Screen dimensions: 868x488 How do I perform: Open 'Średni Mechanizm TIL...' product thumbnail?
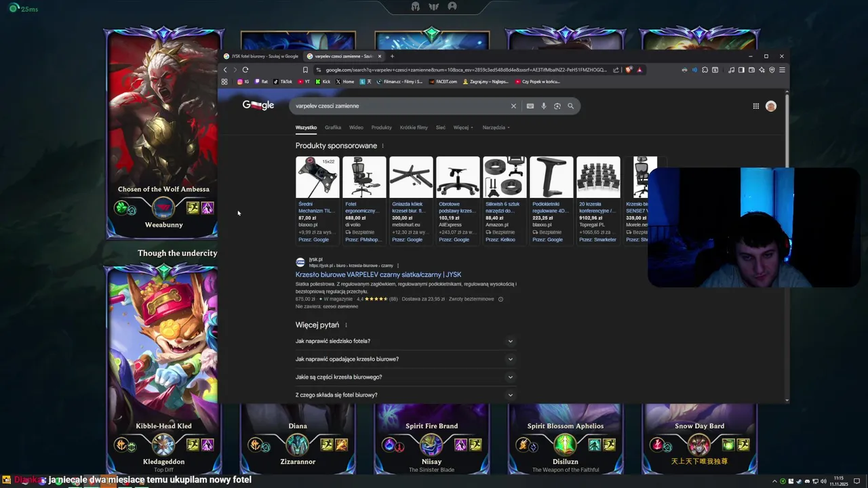coord(317,177)
